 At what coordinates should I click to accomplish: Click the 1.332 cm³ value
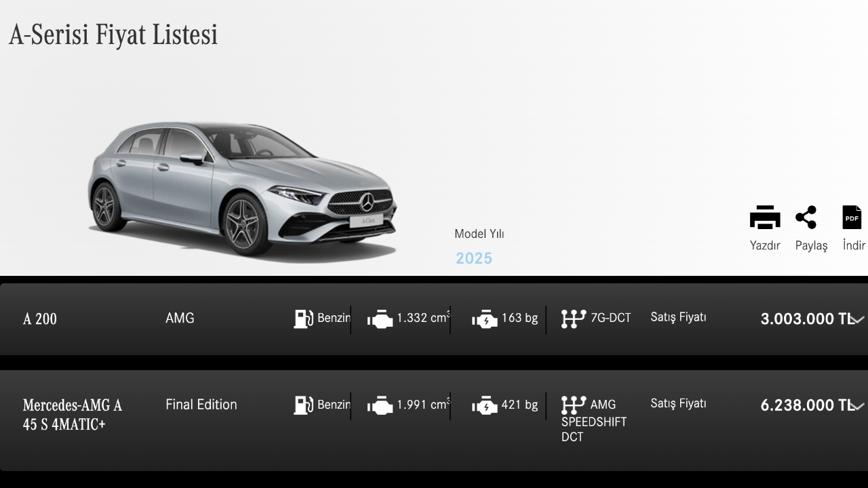coord(423,317)
